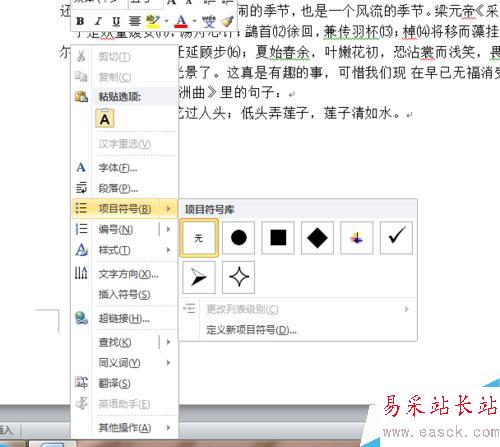Screen dimensions: 500x447
Task: Expand the 查找 submenu arrow
Action: pyautogui.click(x=168, y=342)
